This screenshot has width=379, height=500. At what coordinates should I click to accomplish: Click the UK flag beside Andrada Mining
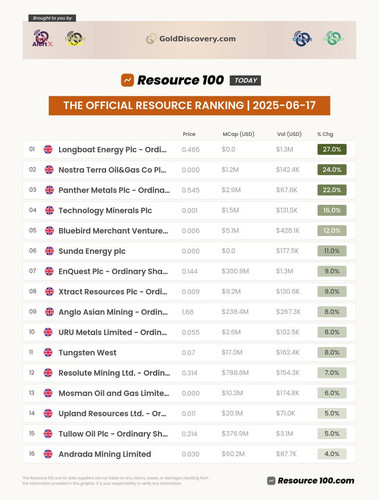pyautogui.click(x=48, y=454)
